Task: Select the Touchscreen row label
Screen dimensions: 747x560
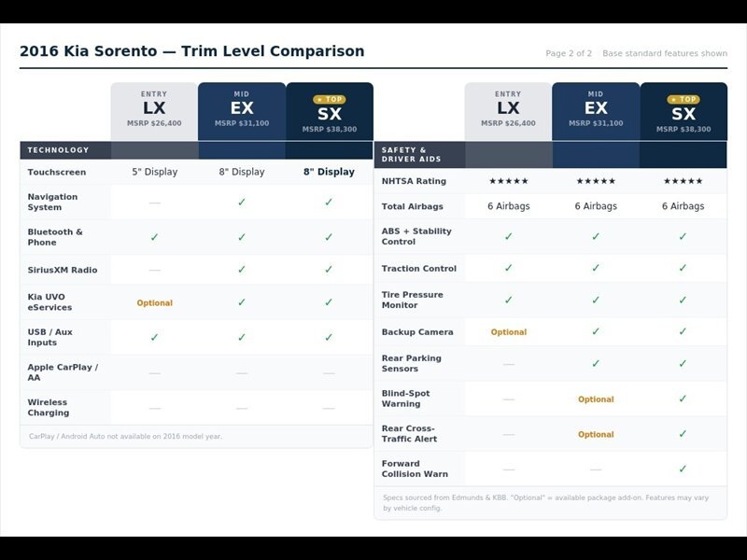Action: pyautogui.click(x=57, y=172)
